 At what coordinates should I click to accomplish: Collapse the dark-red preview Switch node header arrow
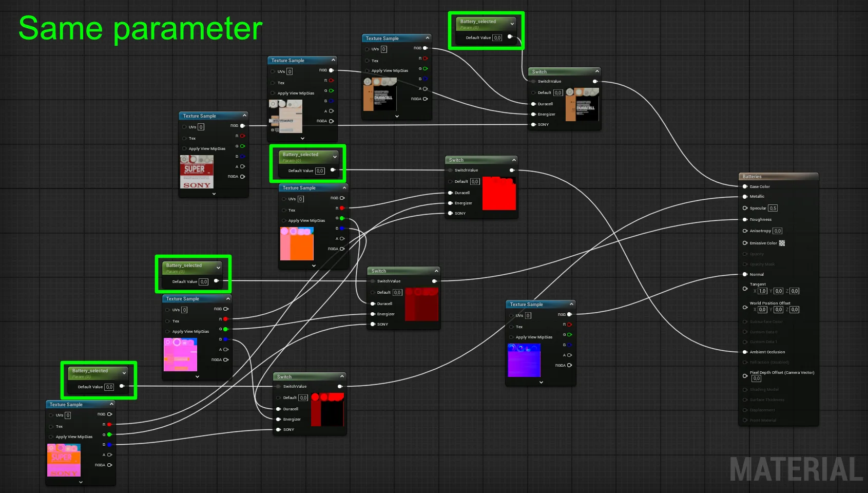tap(436, 271)
